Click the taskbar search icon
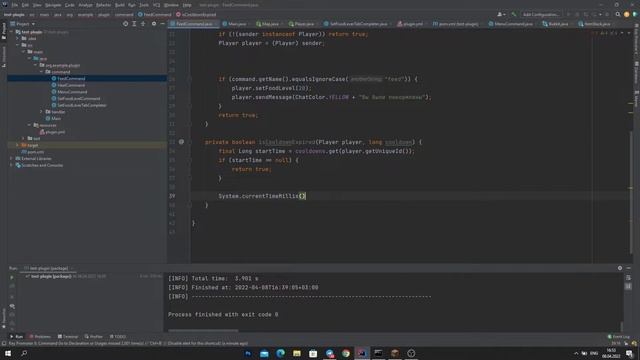This screenshot has height=360, width=640. (x=24, y=353)
